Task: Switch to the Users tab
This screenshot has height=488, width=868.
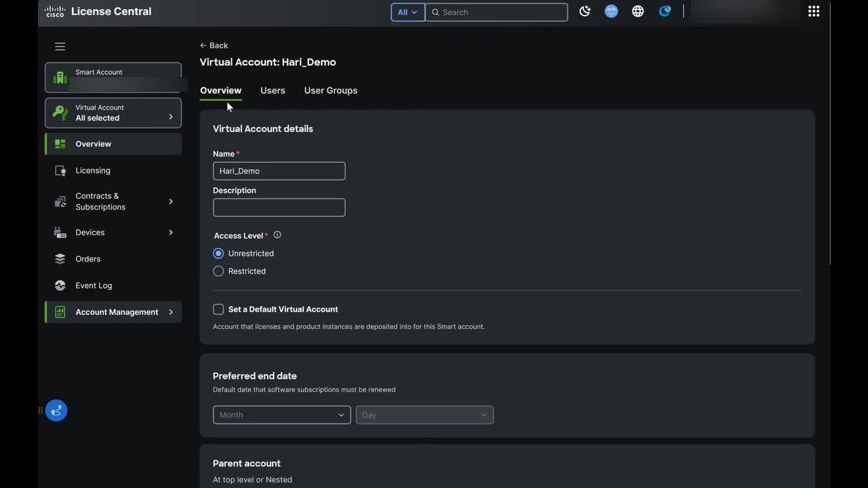Action: pyautogui.click(x=273, y=90)
